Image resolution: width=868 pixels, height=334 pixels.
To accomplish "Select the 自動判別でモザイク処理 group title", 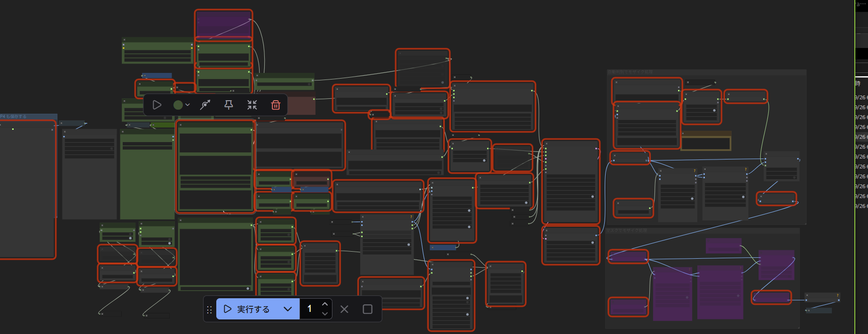I will (x=630, y=72).
